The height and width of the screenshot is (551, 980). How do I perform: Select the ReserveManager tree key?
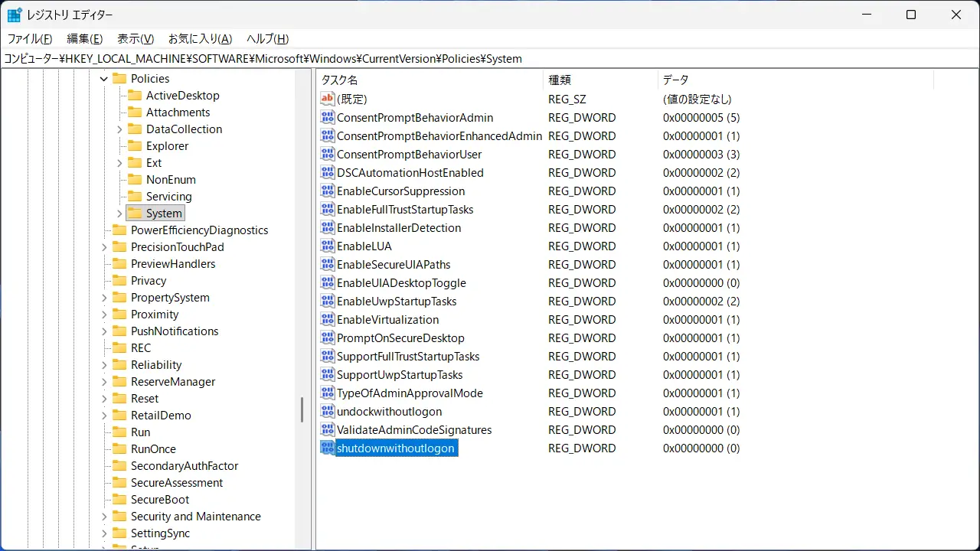pyautogui.click(x=173, y=381)
